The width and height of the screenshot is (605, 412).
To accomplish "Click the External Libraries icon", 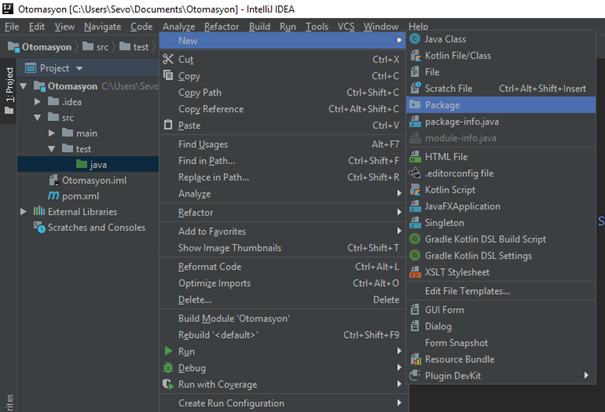I will point(39,211).
